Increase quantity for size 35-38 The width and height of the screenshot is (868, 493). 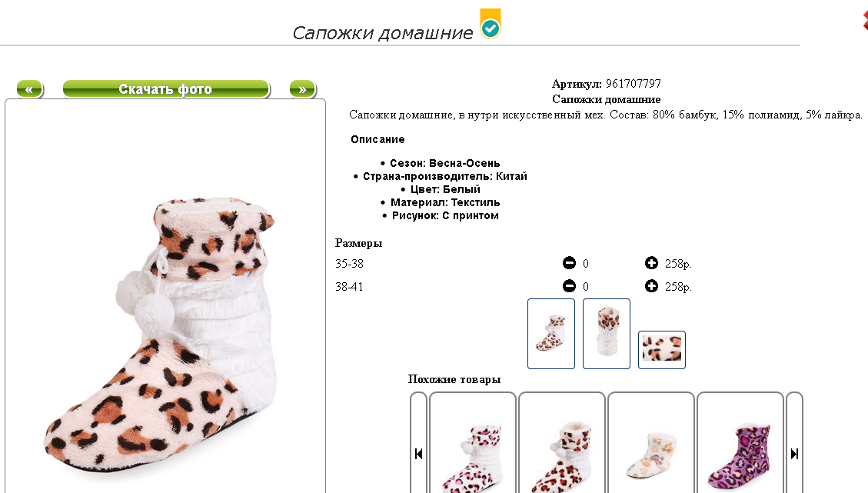(x=651, y=263)
